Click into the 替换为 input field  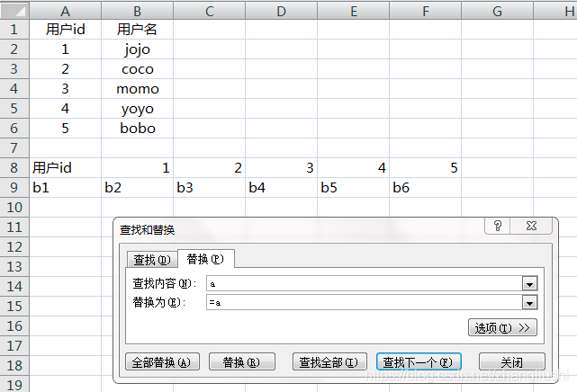(365, 303)
